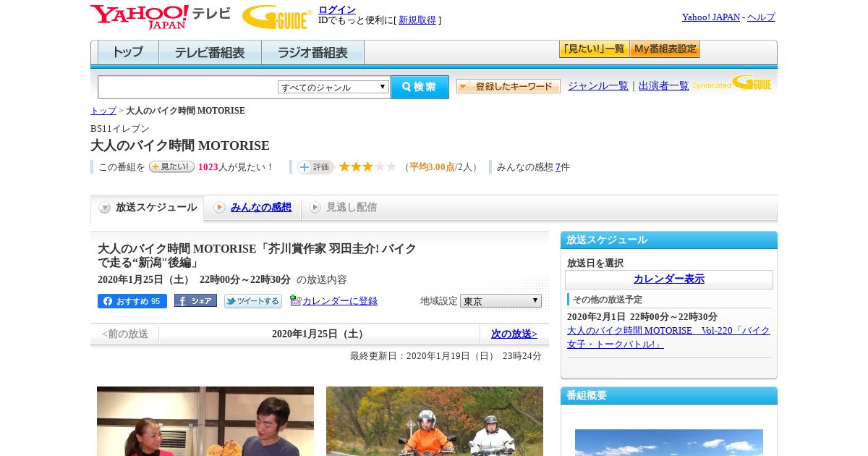This screenshot has height=456, width=868.
Task: Go to 次の放送> link
Action: 514,334
